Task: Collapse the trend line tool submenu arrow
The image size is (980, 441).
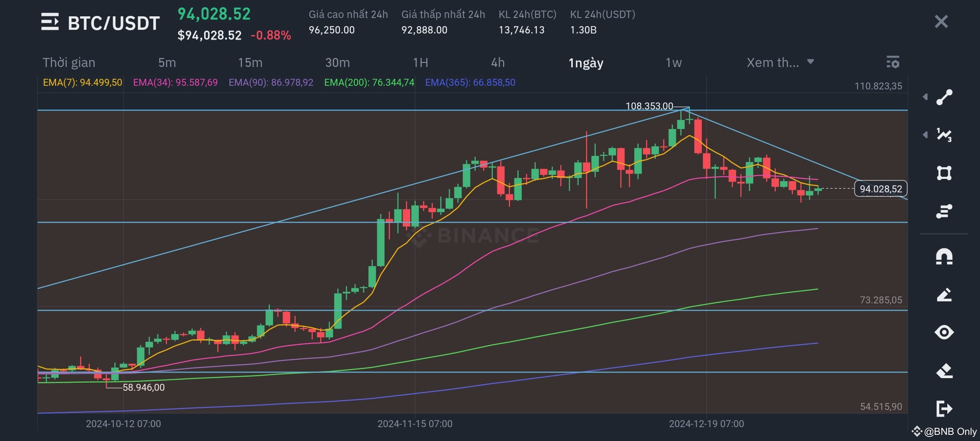Action: 925,97
